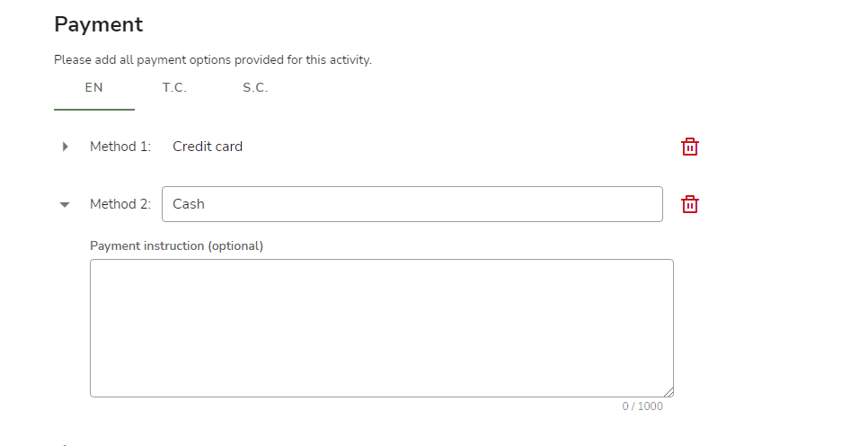Open the T.C. language tab
Image resolution: width=868 pixels, height=446 pixels.
click(174, 87)
